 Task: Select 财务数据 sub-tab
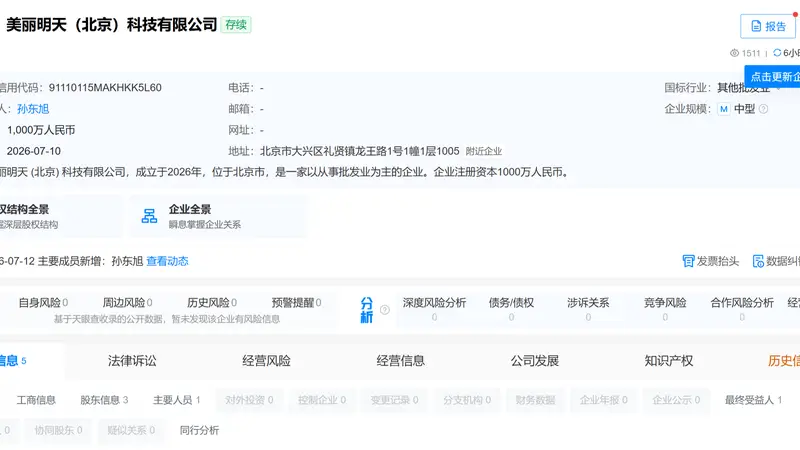[535, 400]
